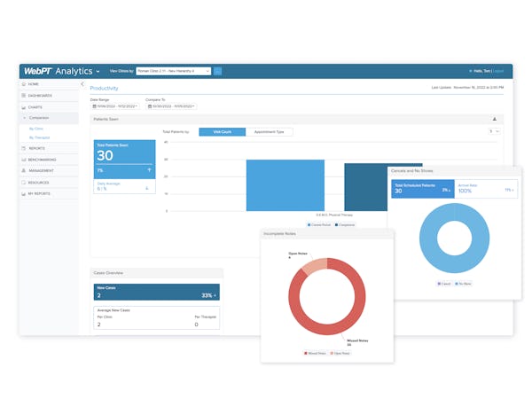
Task: Click the Cases Overview panel header text
Action: (x=108, y=273)
